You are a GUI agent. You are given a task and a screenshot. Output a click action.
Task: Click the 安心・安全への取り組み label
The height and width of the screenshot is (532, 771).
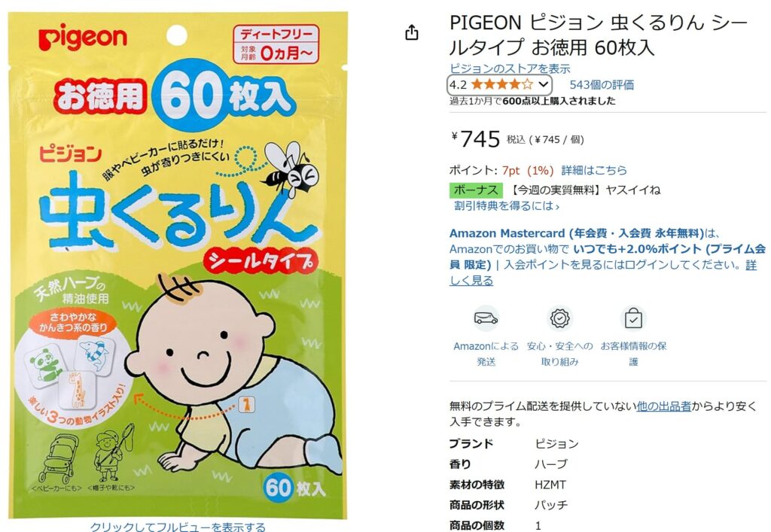point(559,354)
